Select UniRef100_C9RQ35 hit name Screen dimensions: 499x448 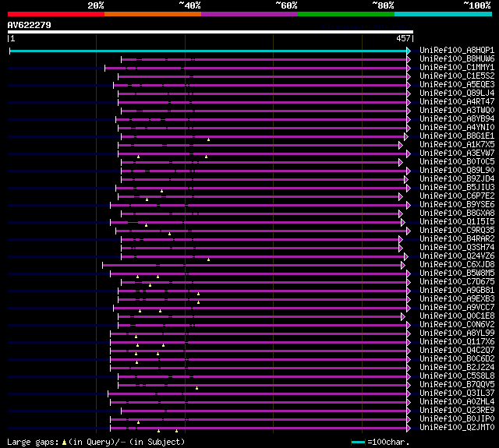click(x=457, y=231)
